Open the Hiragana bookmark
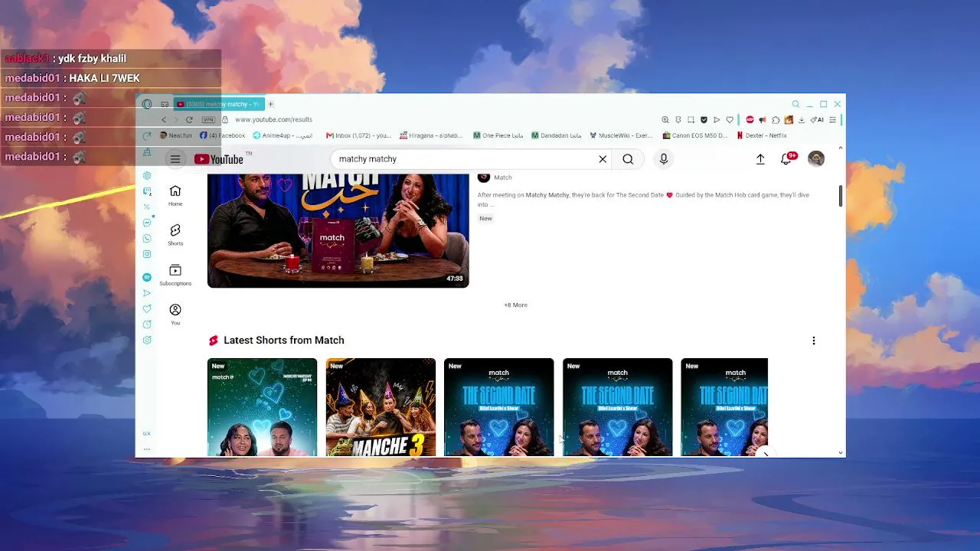 (x=431, y=135)
